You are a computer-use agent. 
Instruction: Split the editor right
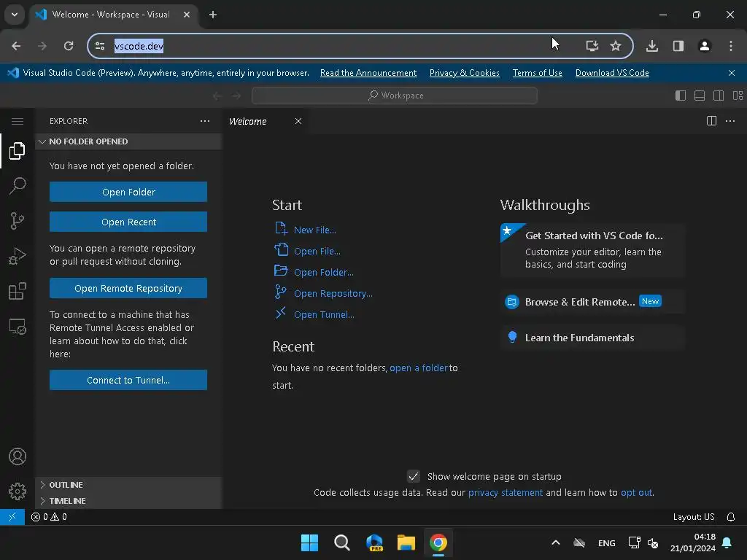click(x=711, y=121)
